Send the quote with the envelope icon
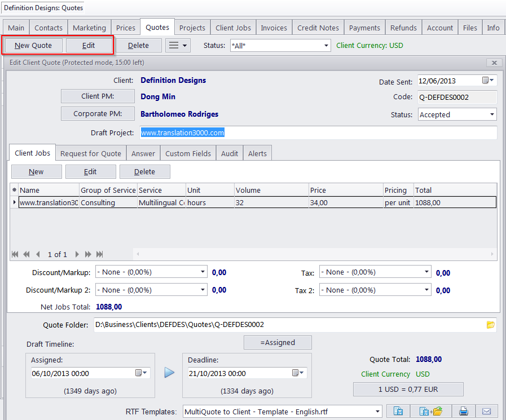Viewport: 506px width, 420px height. point(486,412)
